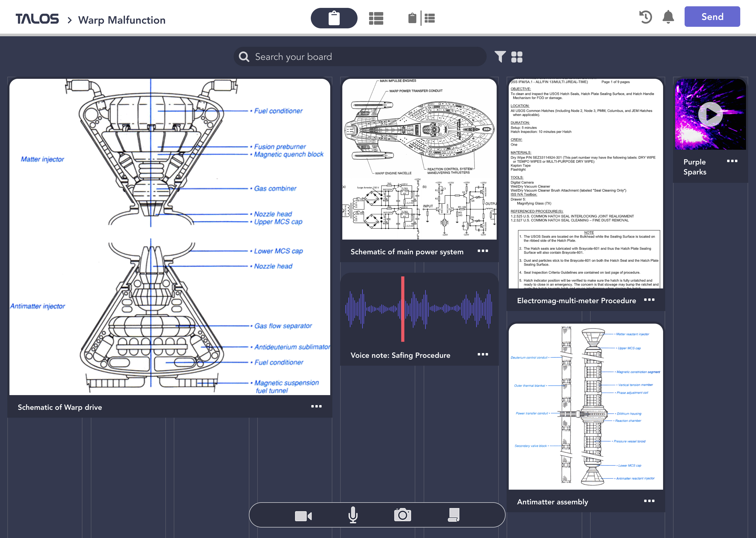The width and height of the screenshot is (756, 538).
Task: Open Schematic of main power system image
Action: click(419, 159)
